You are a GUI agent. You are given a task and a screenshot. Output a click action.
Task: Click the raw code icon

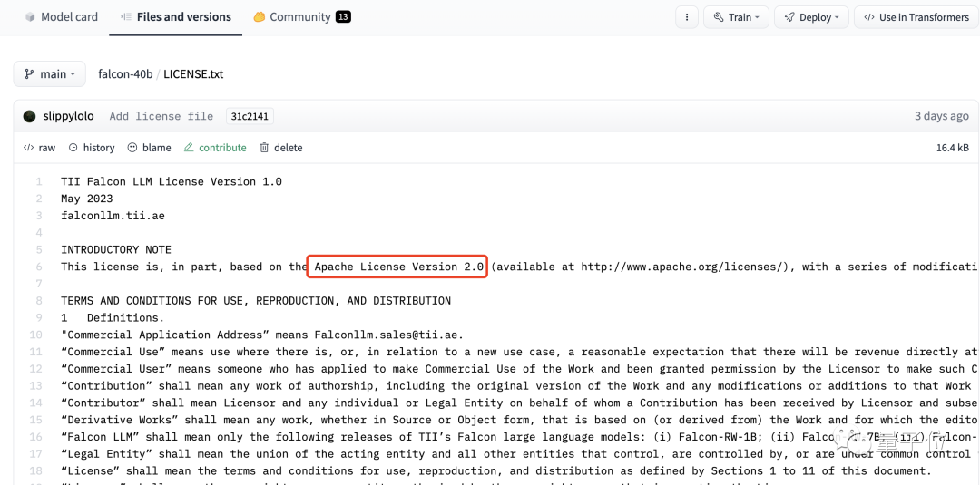point(28,147)
